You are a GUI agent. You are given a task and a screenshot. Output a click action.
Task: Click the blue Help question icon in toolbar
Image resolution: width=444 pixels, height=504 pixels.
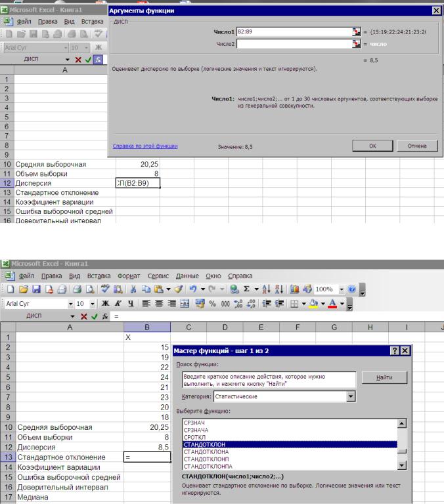pos(352,289)
